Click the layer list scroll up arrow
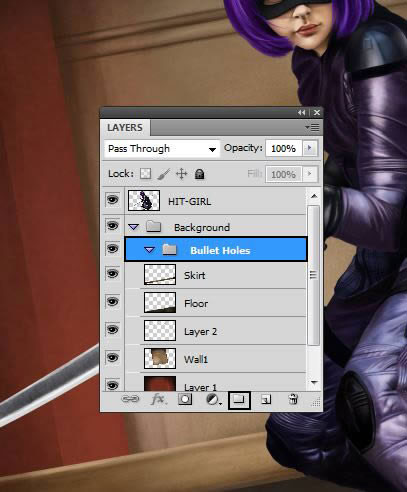The image size is (407, 492). pos(314,196)
